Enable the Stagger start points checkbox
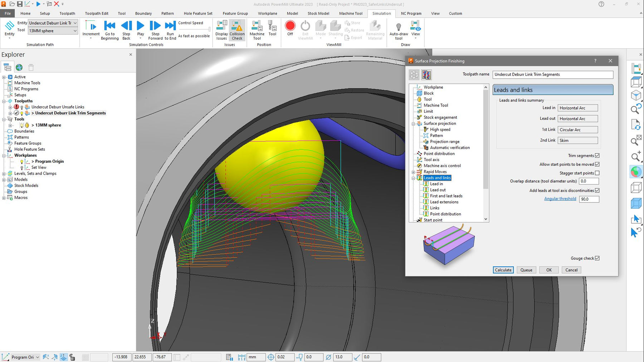This screenshot has height=362, width=644. [x=597, y=173]
